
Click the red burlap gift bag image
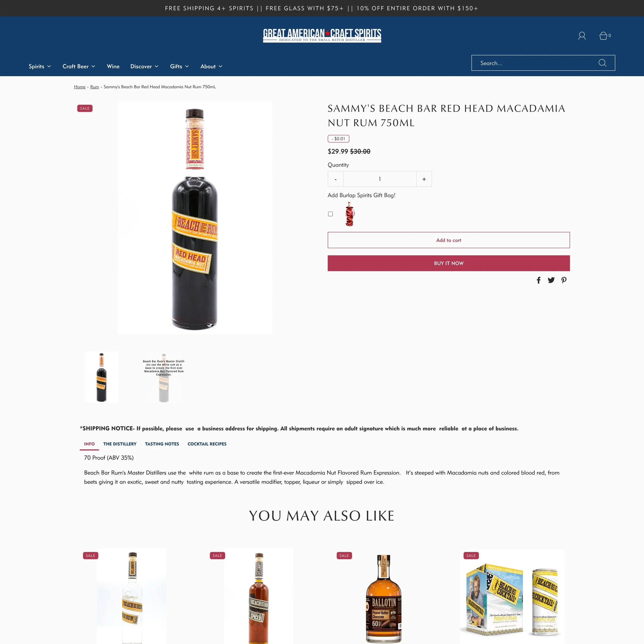coord(349,214)
